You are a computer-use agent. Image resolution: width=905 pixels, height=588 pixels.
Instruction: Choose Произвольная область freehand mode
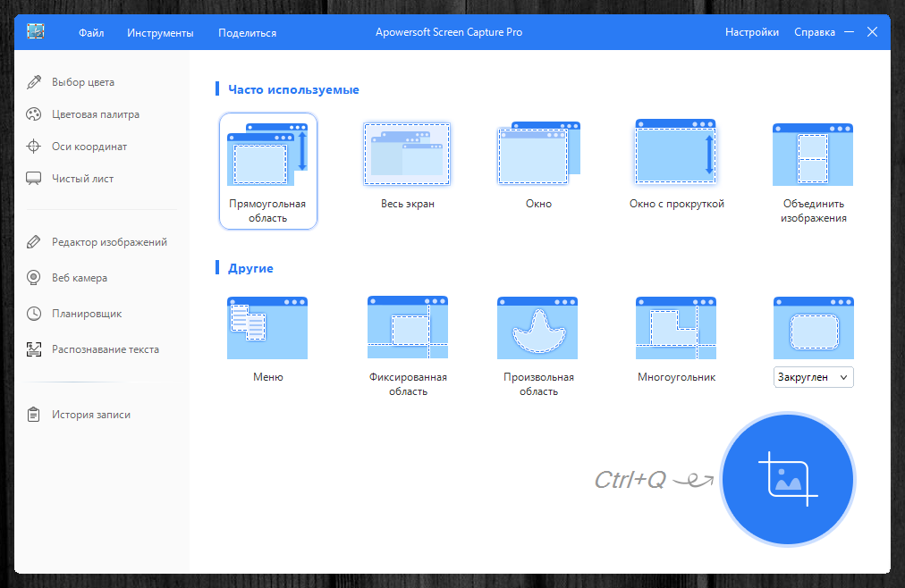click(537, 328)
